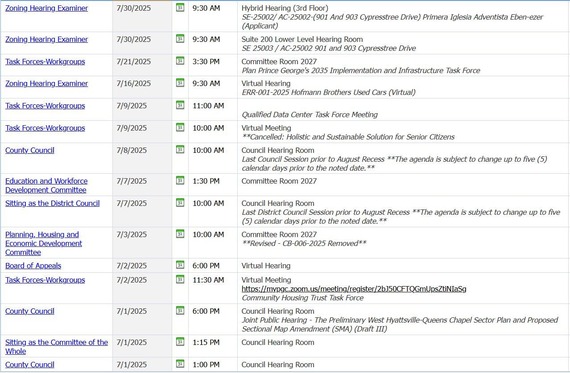Click calendar icon for Community Housing Trust row

tap(180, 279)
